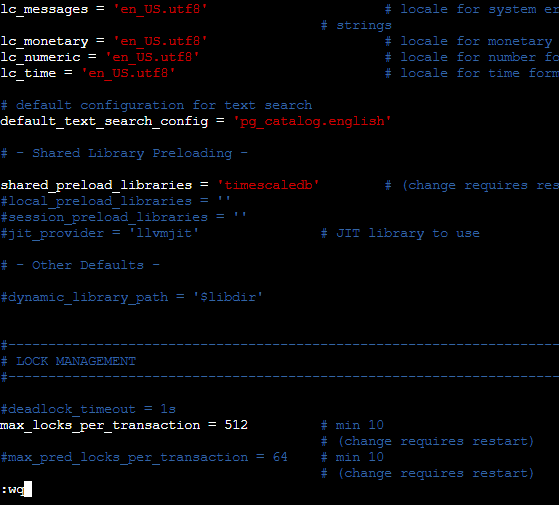
Task: Click the commented deadlock_timeout setting
Action: (x=88, y=409)
